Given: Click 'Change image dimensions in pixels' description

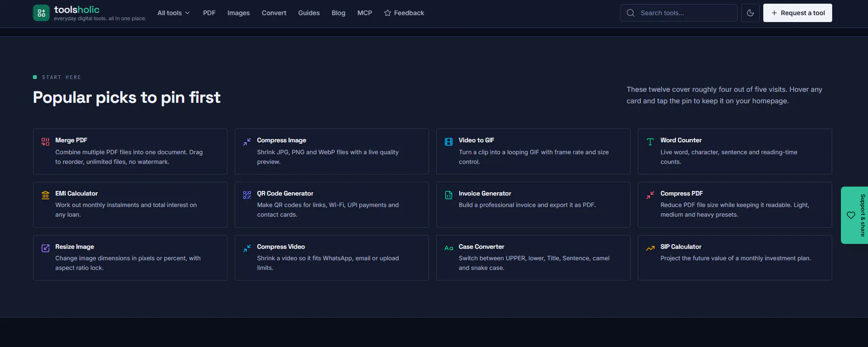Looking at the screenshot, I should [x=128, y=263].
